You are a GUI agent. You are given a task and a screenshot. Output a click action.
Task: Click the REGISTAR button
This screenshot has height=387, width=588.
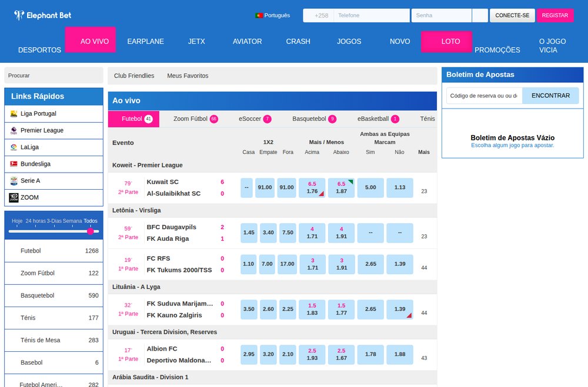coord(555,15)
